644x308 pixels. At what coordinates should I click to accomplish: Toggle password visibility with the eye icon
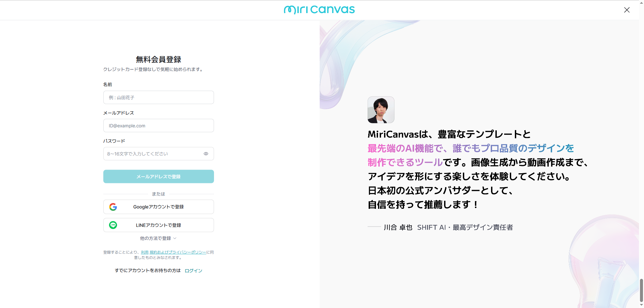pos(206,154)
